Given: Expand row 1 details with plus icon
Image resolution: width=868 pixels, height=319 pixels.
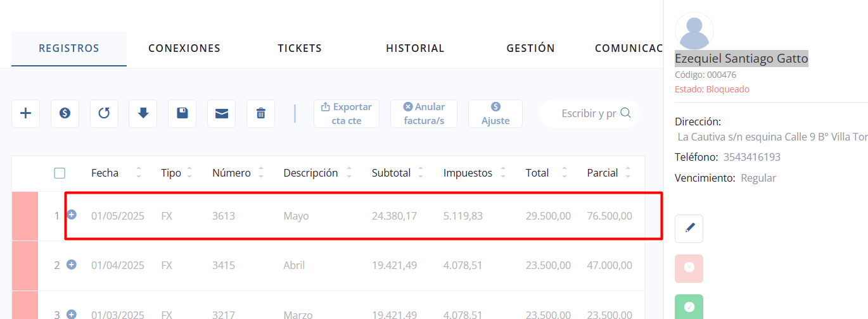Looking at the screenshot, I should (x=72, y=215).
